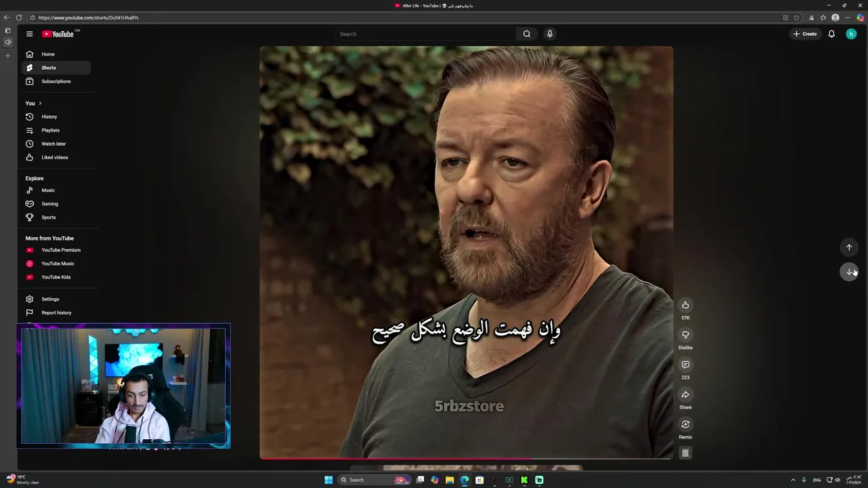The height and width of the screenshot is (488, 868).
Task: Expand the You section chevron
Action: [x=40, y=103]
